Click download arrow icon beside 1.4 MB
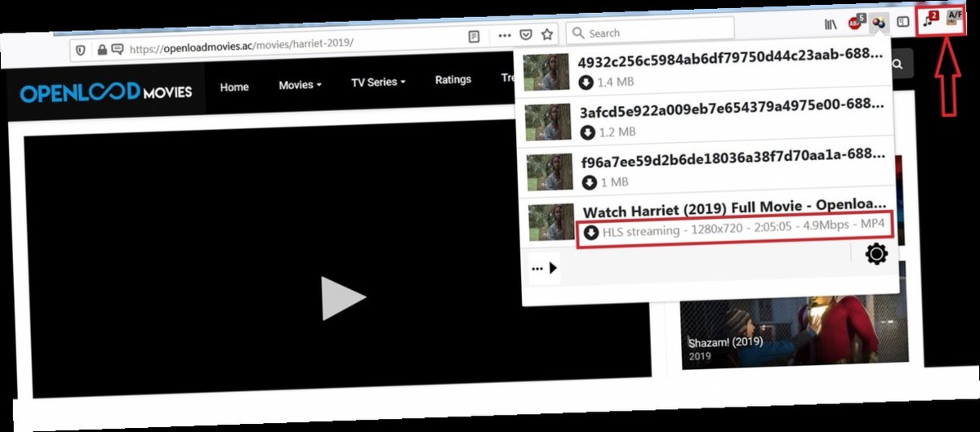Viewport: 980px width, 432px height. click(586, 82)
